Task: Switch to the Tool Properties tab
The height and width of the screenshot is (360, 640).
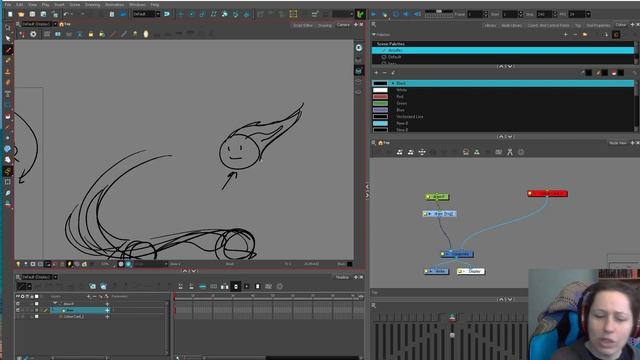Action: pyautogui.click(x=598, y=25)
